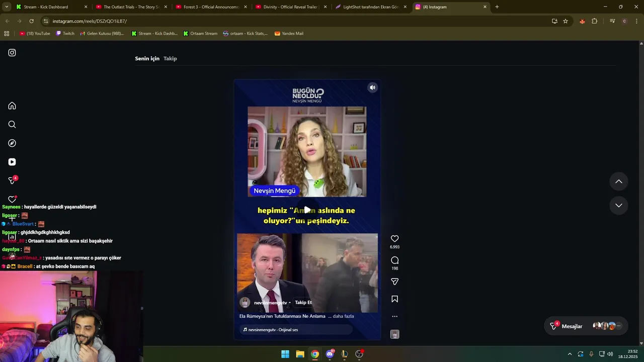
Task: Open YouTube bookmark in bookmarks bar
Action: pyautogui.click(x=35, y=34)
